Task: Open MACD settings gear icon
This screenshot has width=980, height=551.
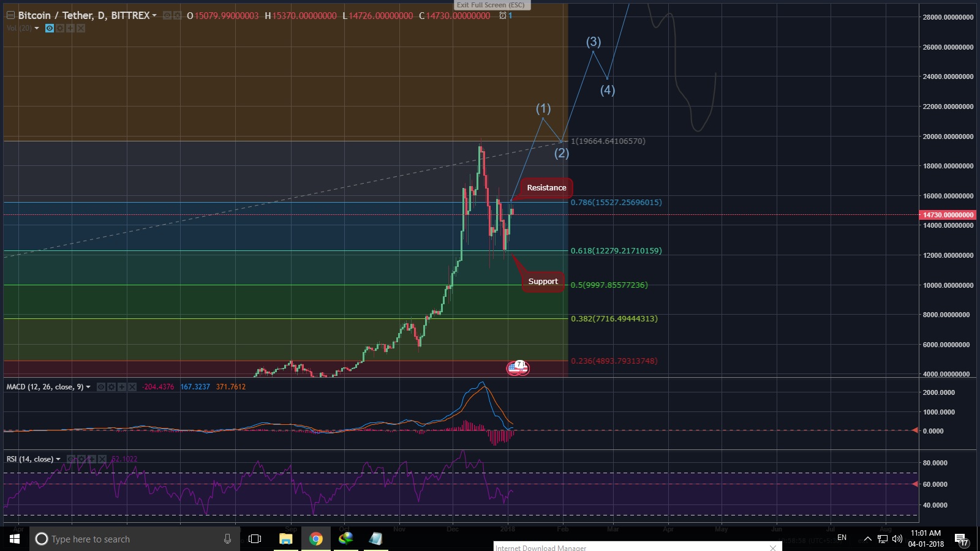Action: pos(111,387)
